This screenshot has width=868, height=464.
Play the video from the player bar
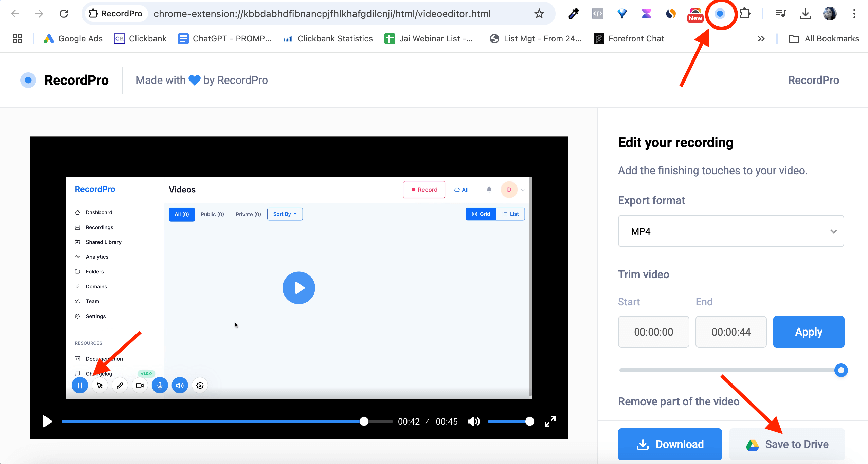pyautogui.click(x=47, y=422)
